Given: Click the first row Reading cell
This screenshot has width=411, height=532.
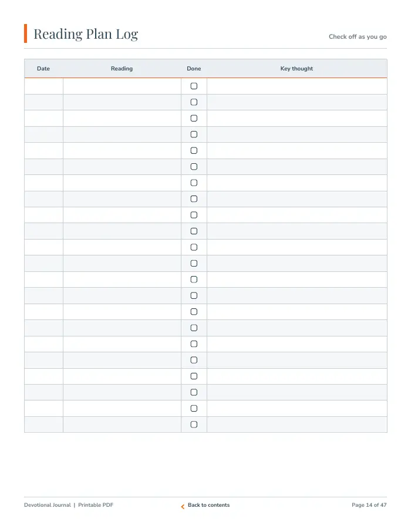Looking at the screenshot, I should (x=122, y=86).
